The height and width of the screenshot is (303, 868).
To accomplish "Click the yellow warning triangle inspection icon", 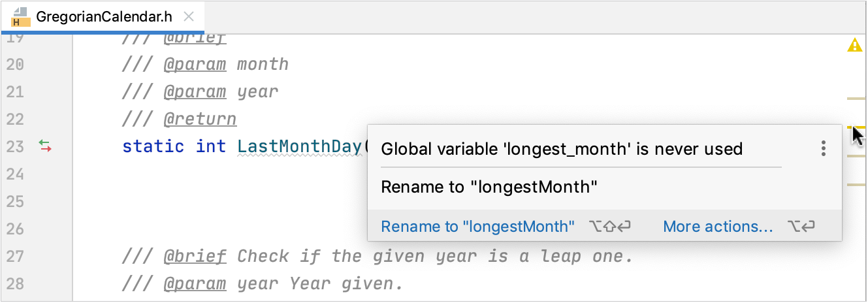I will click(x=855, y=46).
